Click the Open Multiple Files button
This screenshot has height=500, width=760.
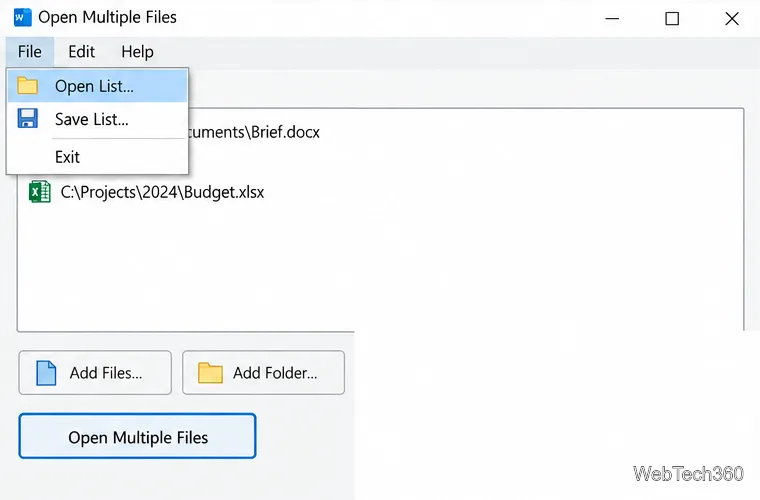tap(137, 436)
